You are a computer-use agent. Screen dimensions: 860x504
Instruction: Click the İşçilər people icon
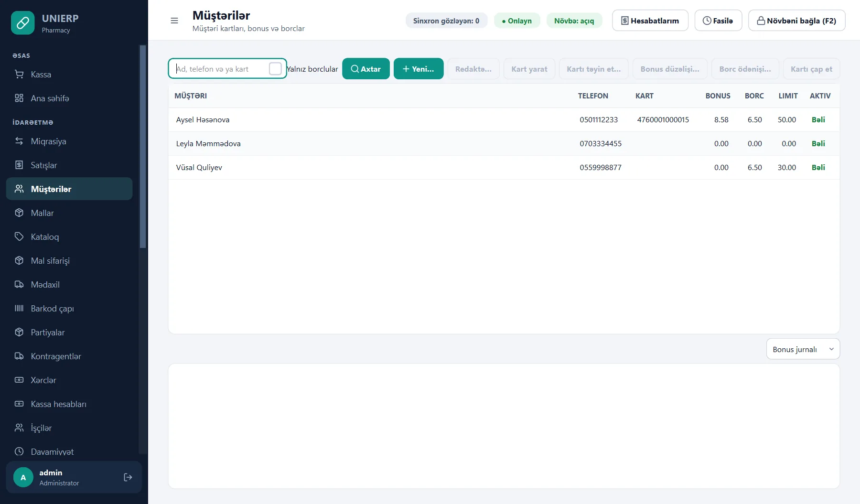19,428
